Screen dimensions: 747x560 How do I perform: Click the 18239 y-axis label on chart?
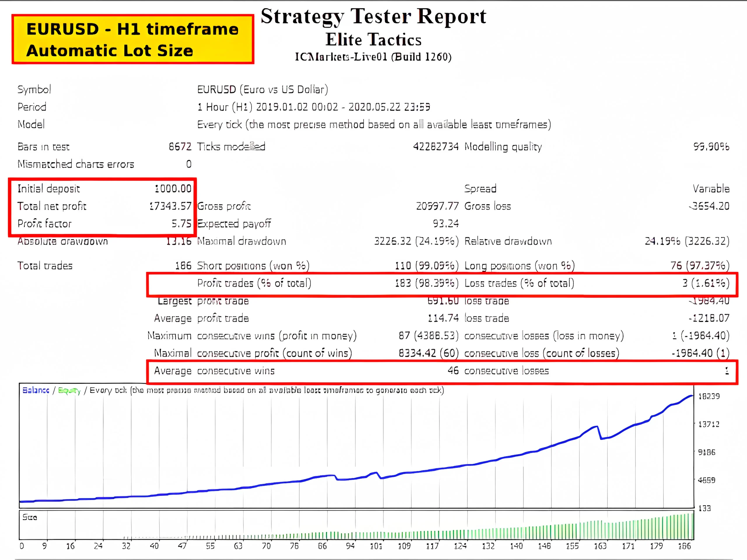tap(709, 396)
